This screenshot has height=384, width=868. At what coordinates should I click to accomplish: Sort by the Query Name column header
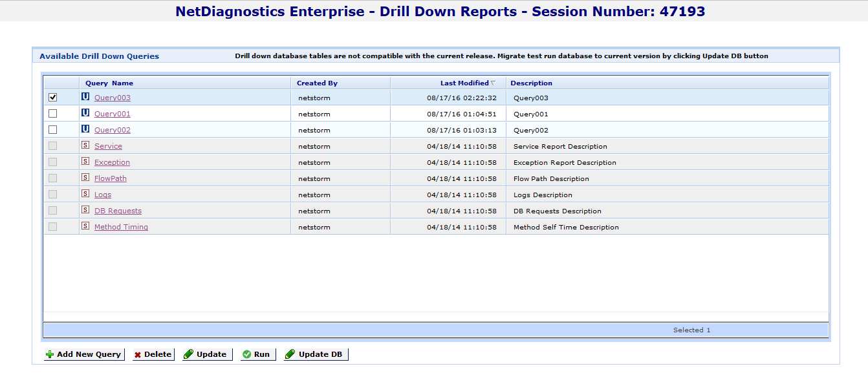pos(185,83)
